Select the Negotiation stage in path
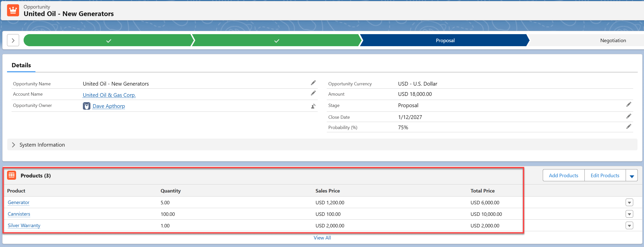Screen dimensions: 644x247 (613, 40)
